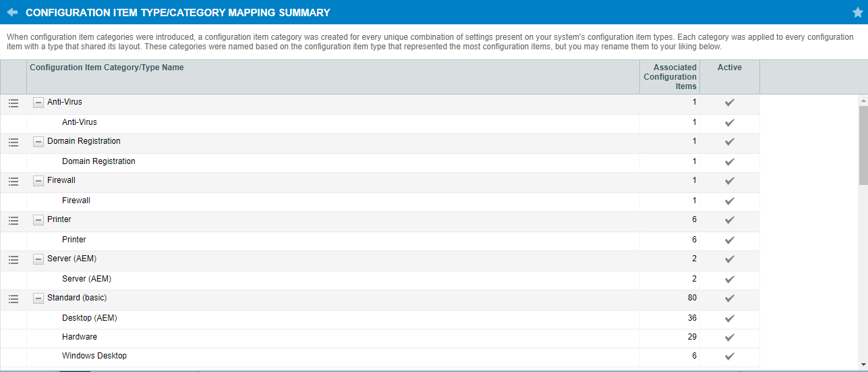
Task: Click Active checkmark for Hardware type row
Action: (x=729, y=338)
